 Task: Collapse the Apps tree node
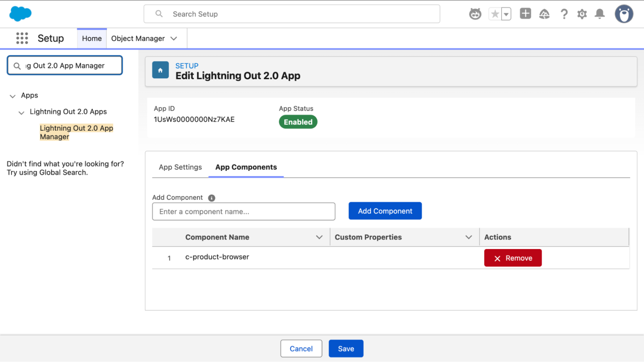tap(13, 96)
